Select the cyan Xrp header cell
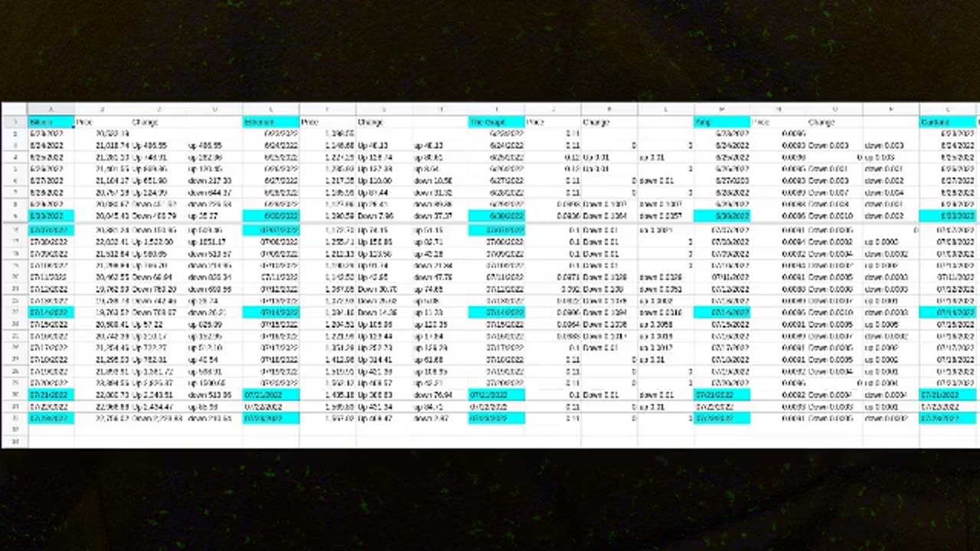Screen dimensions: 980x551 point(722,122)
